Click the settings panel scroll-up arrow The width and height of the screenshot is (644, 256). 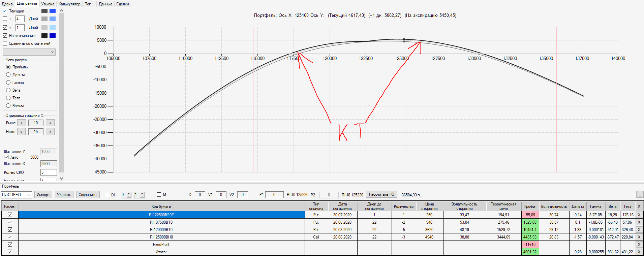[x=61, y=11]
